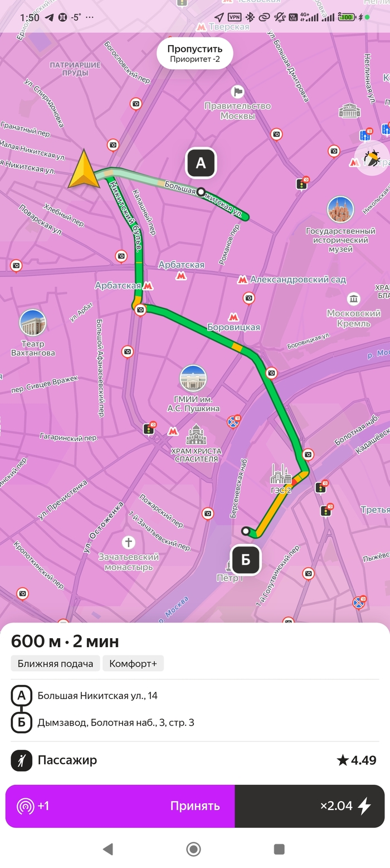Tap the Театр Вахтангова landmark icon
The height and width of the screenshot is (868, 390).
click(32, 322)
